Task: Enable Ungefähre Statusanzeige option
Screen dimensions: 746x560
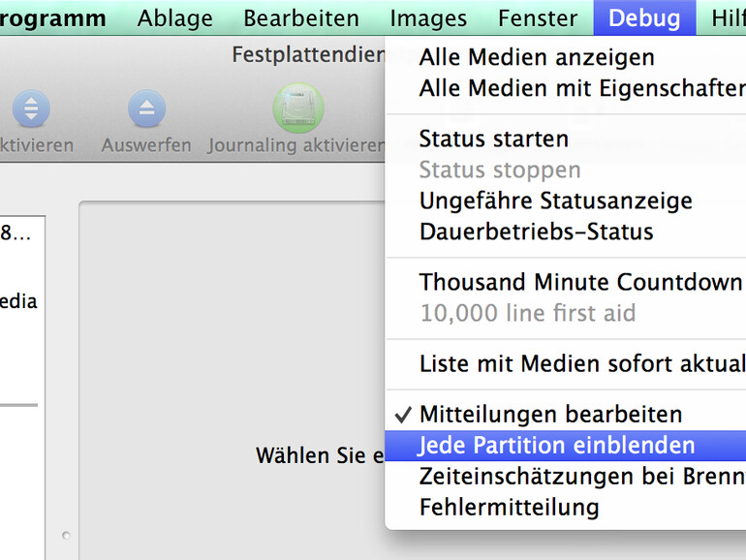Action: pyautogui.click(x=555, y=202)
